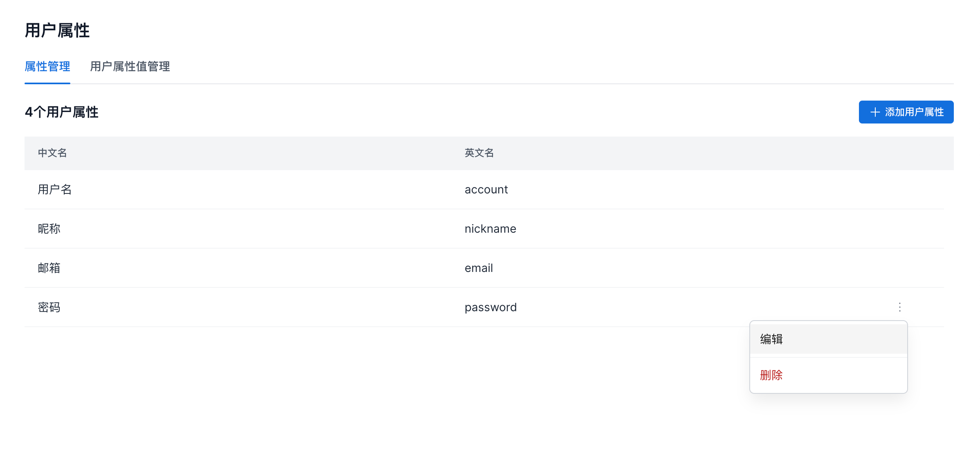Click the account English name cell
The width and height of the screenshot is (980, 458).
[486, 189]
